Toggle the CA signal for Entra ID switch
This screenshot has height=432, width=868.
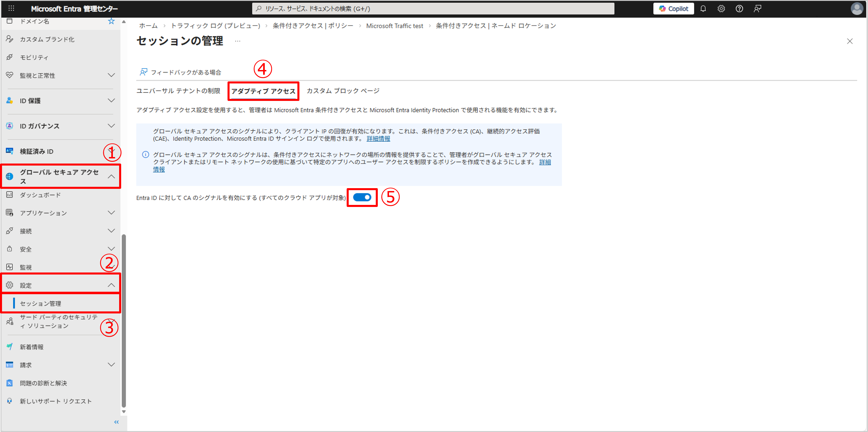[x=362, y=198]
